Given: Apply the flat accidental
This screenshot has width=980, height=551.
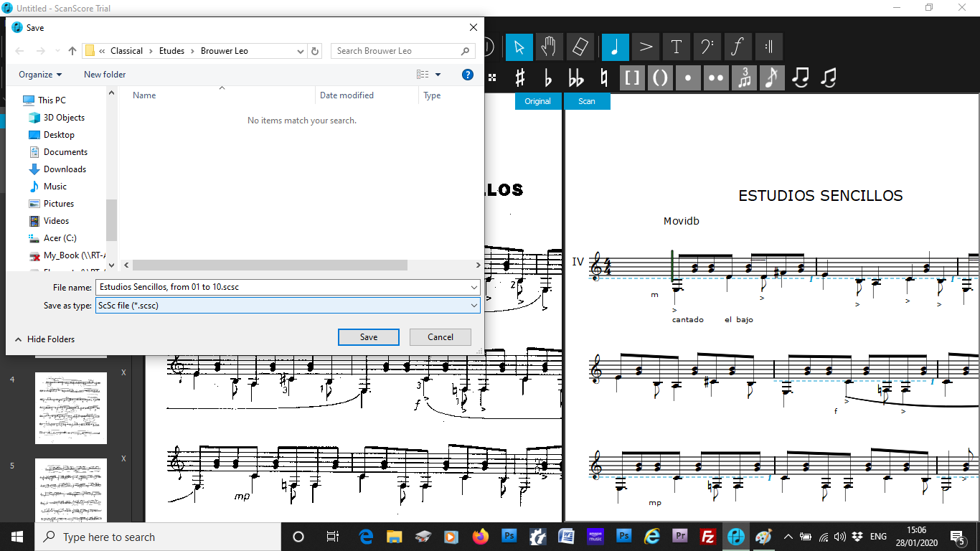Looking at the screenshot, I should 548,77.
